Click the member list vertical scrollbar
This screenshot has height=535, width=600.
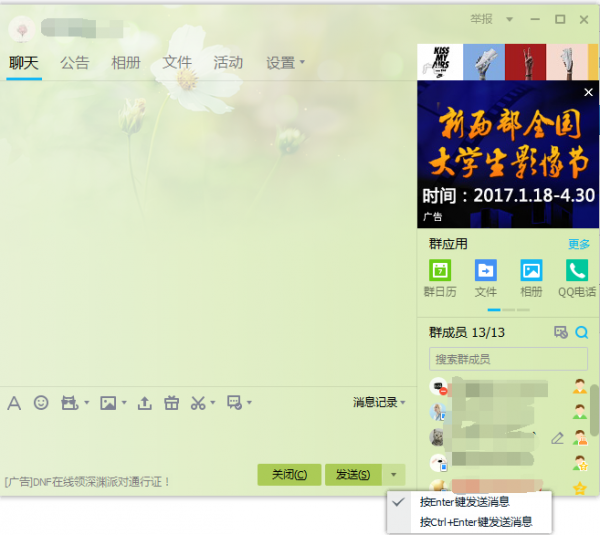(x=594, y=410)
